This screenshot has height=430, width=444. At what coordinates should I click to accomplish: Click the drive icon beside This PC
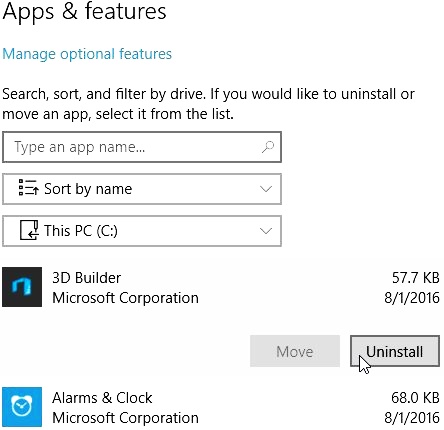coord(29,230)
